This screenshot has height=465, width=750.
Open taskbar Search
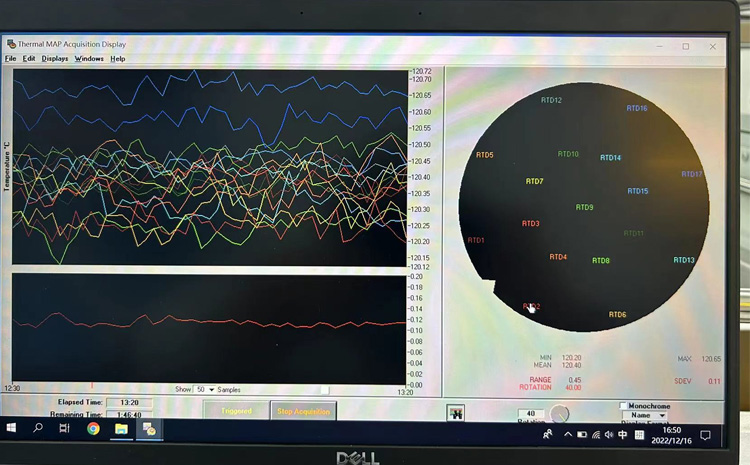(x=38, y=428)
